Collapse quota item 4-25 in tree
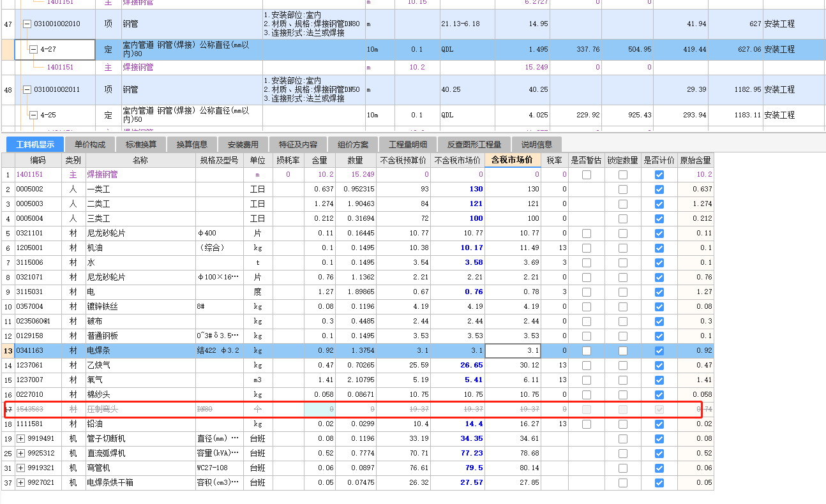The height and width of the screenshot is (504, 826). pyautogui.click(x=33, y=115)
